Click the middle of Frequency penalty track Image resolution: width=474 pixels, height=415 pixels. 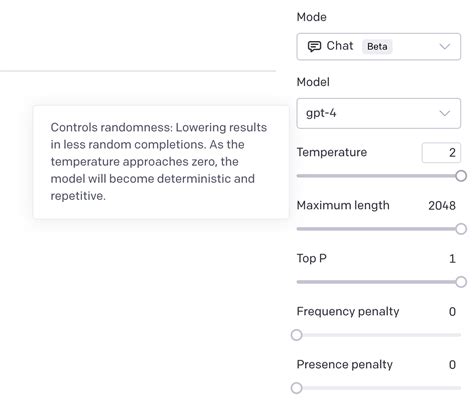tap(379, 335)
